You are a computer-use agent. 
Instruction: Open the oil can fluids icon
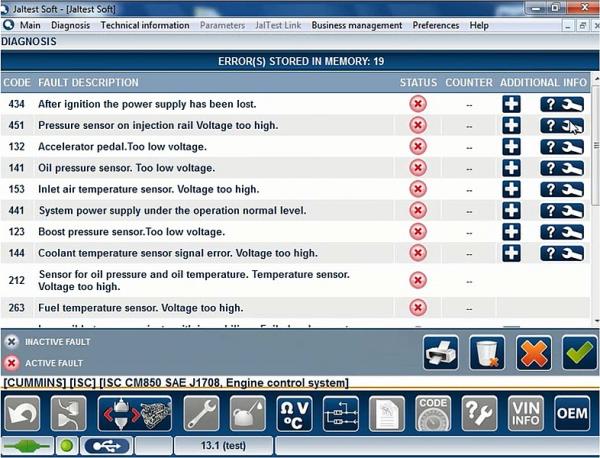pos(248,414)
